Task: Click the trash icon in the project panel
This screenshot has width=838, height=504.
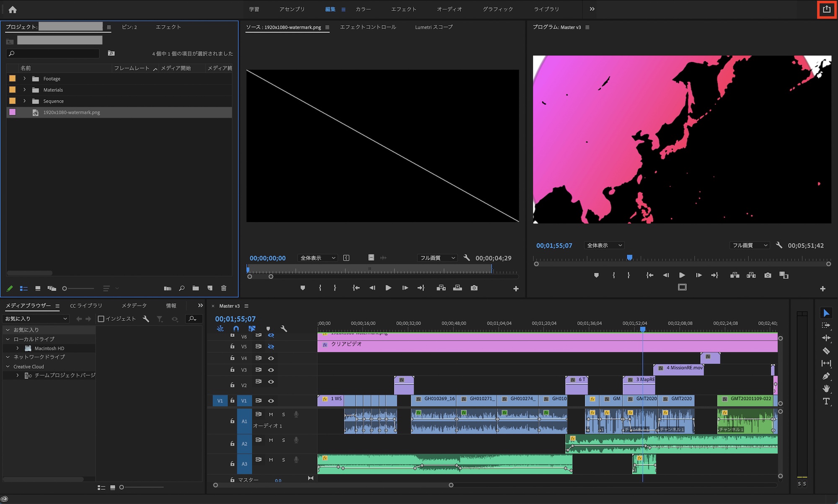Action: coord(224,288)
